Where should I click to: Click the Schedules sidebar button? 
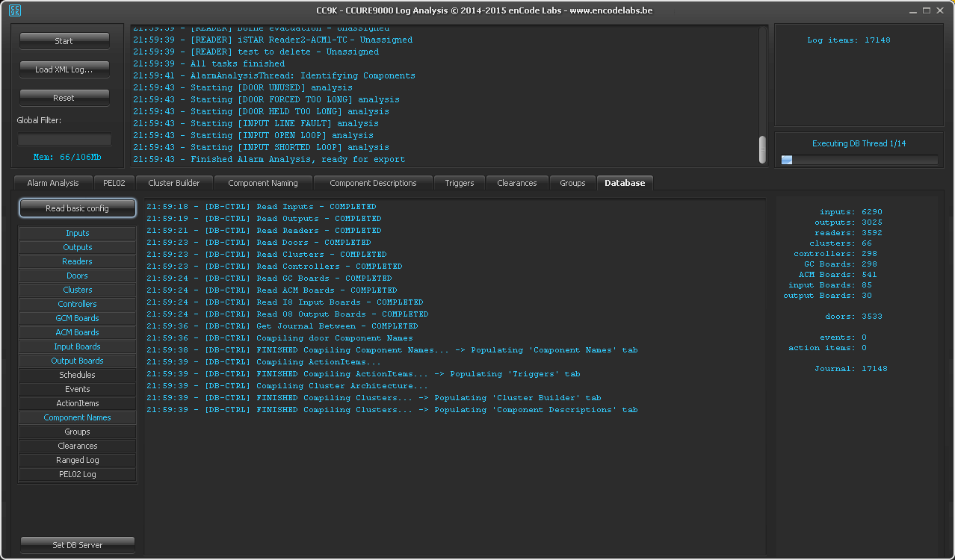click(x=78, y=375)
